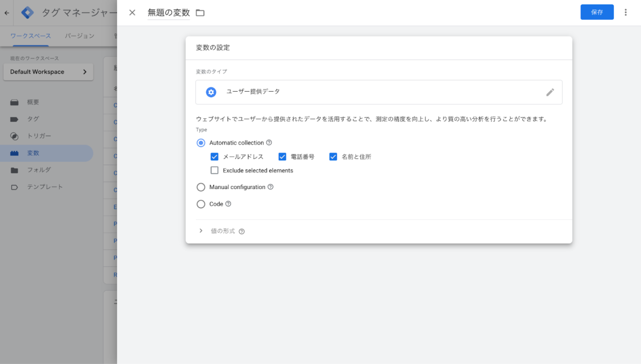Click the folder icon next to variable name

click(200, 13)
